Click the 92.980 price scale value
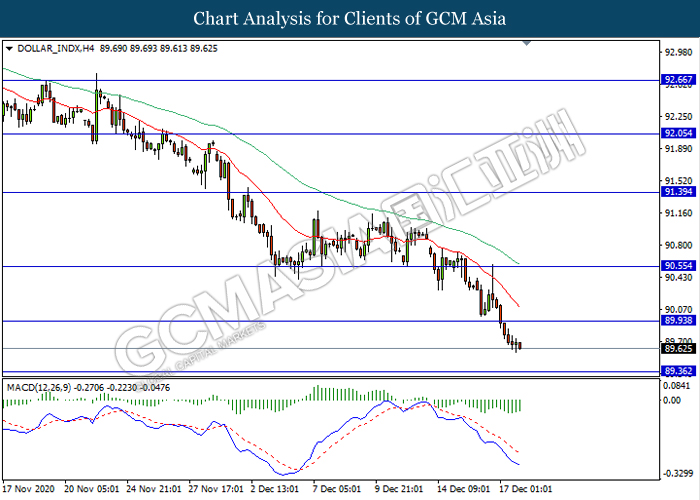The width and height of the screenshot is (700, 500). point(679,53)
